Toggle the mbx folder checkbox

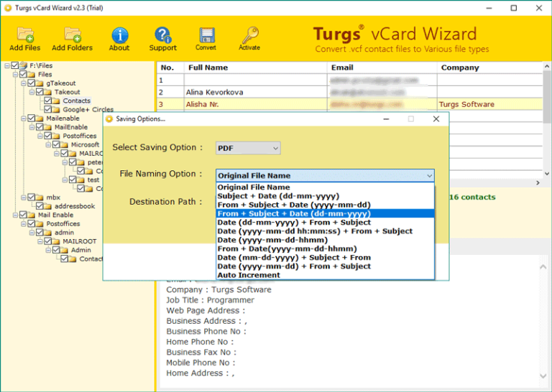[32, 197]
